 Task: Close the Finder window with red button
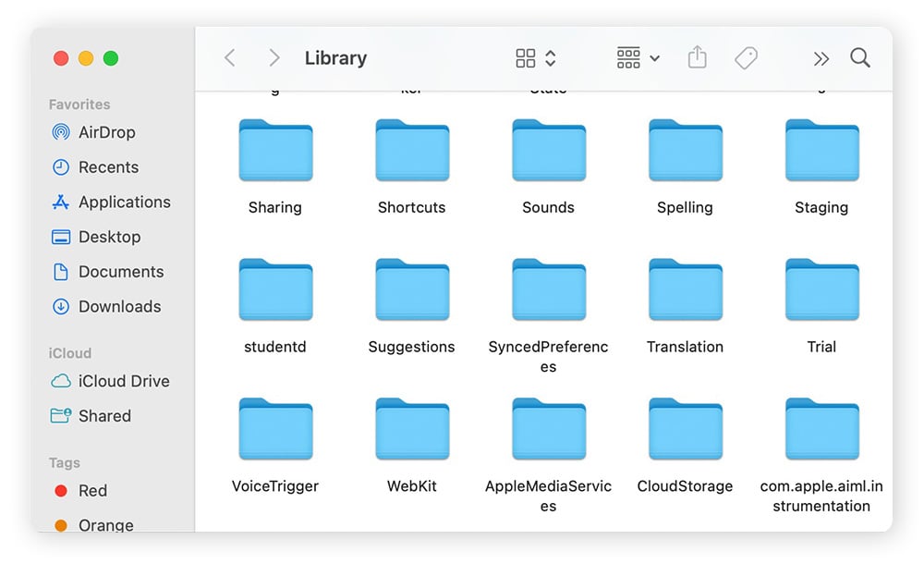pos(61,58)
